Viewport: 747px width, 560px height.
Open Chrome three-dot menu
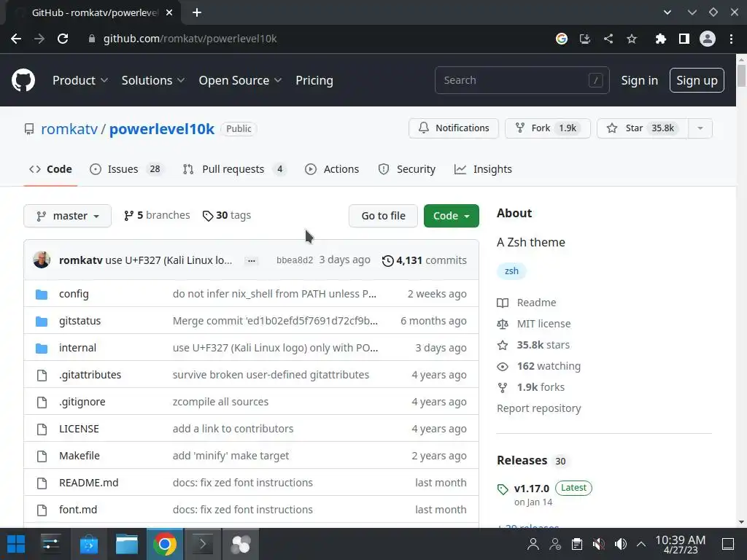click(731, 39)
